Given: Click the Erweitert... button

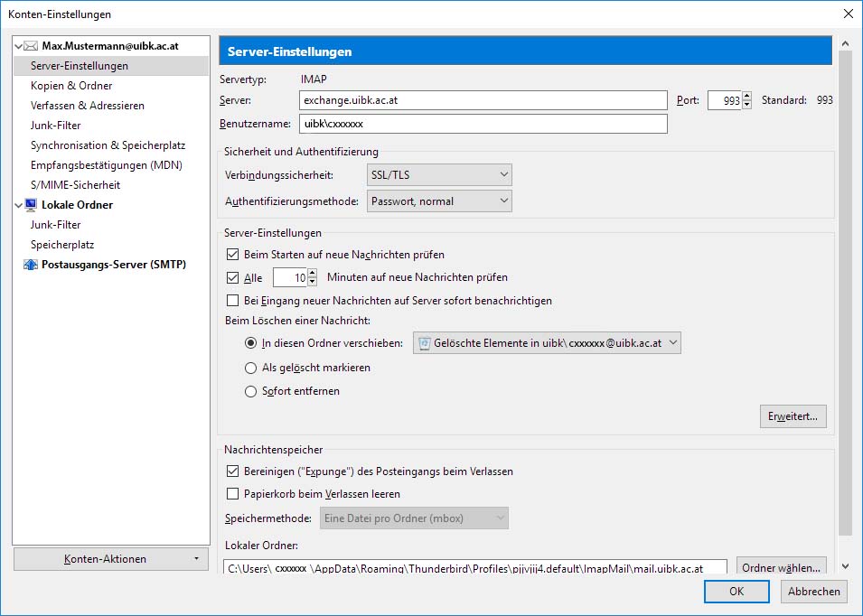Looking at the screenshot, I should click(x=793, y=416).
